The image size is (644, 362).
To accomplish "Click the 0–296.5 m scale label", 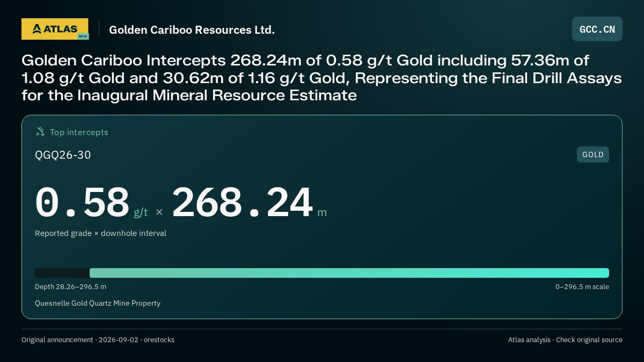I will pyautogui.click(x=582, y=287).
